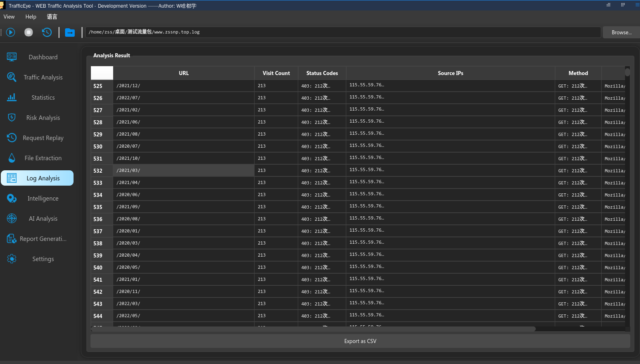Click the Browse... button

point(621,33)
